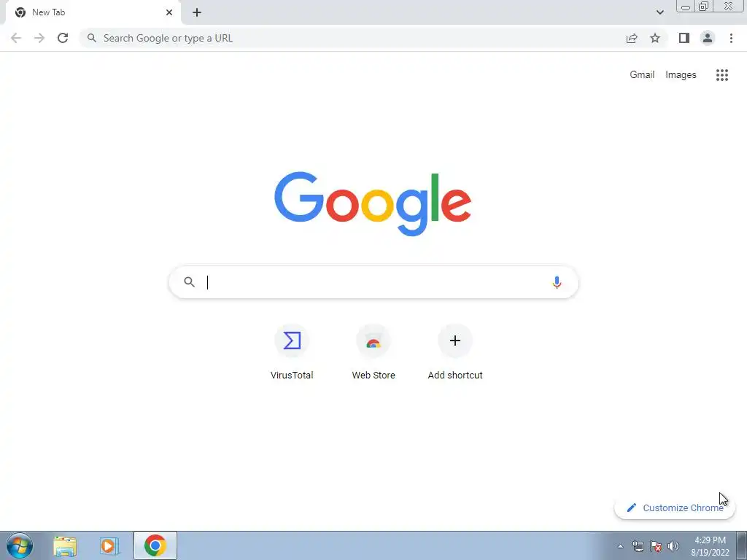
Task: Go forward using the forward arrow
Action: pyautogui.click(x=39, y=38)
